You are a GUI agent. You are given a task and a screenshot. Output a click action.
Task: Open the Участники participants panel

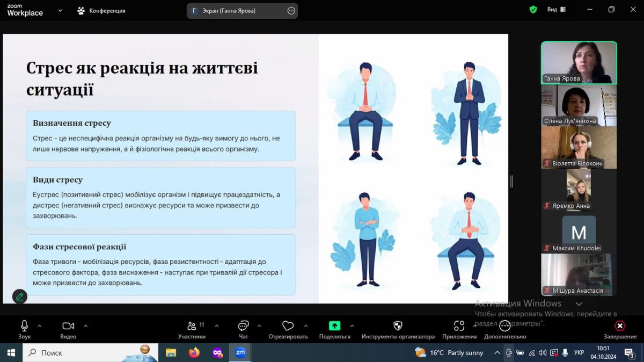tap(192, 327)
